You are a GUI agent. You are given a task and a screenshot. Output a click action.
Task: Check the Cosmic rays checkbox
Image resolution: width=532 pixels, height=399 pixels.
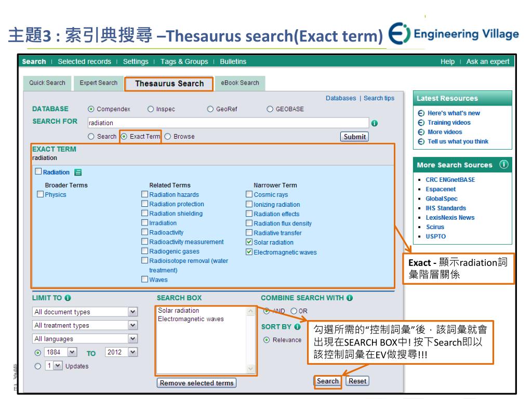click(x=249, y=194)
